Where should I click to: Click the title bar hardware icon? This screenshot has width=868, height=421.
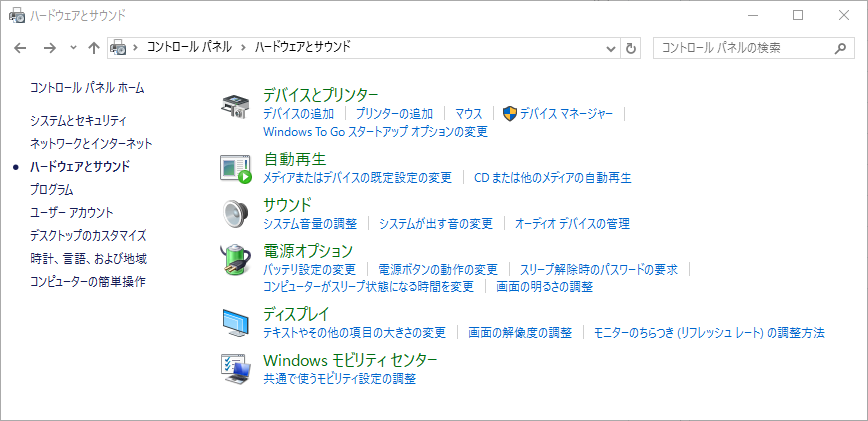click(x=17, y=16)
